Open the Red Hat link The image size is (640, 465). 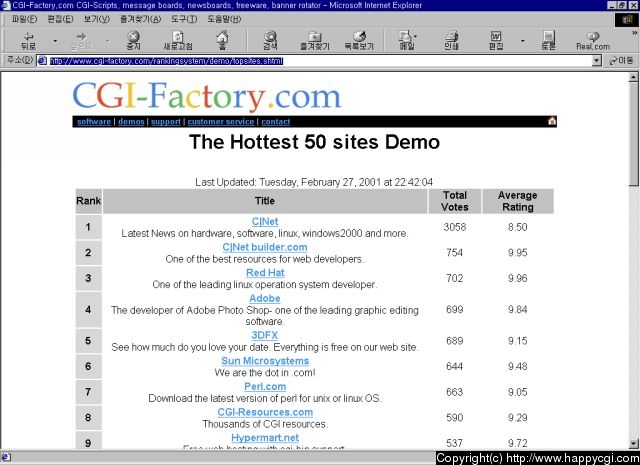pyautogui.click(x=265, y=272)
